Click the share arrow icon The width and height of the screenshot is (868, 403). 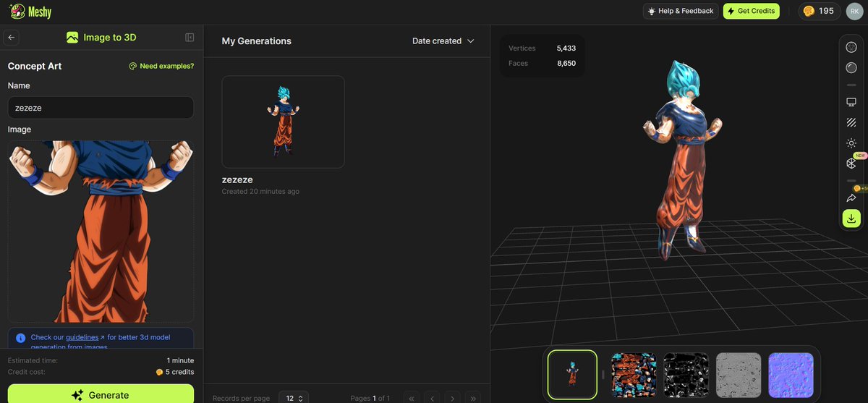[851, 198]
